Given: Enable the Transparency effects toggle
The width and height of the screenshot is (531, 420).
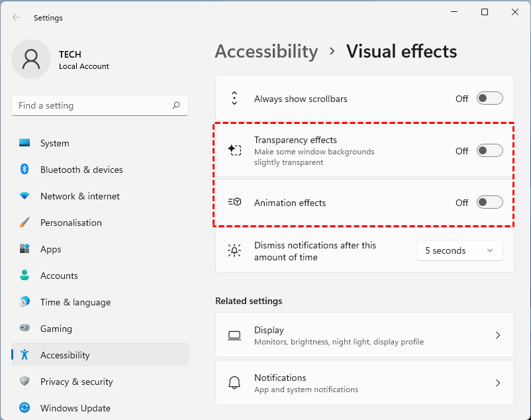Looking at the screenshot, I should [x=489, y=151].
